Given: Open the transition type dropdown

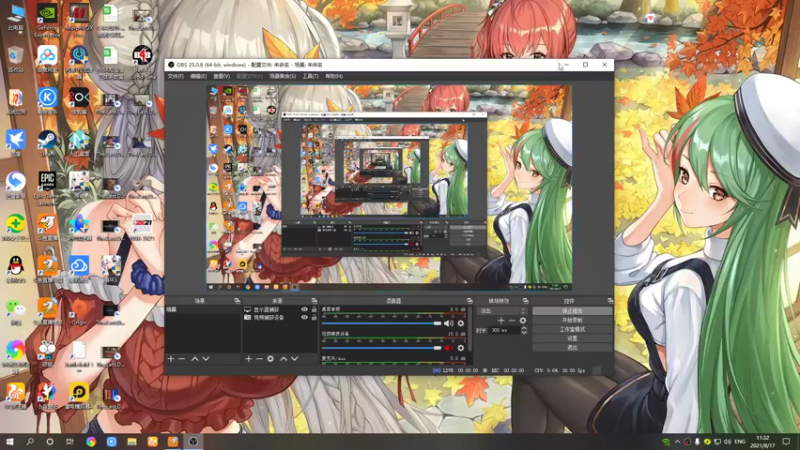Looking at the screenshot, I should point(502,311).
